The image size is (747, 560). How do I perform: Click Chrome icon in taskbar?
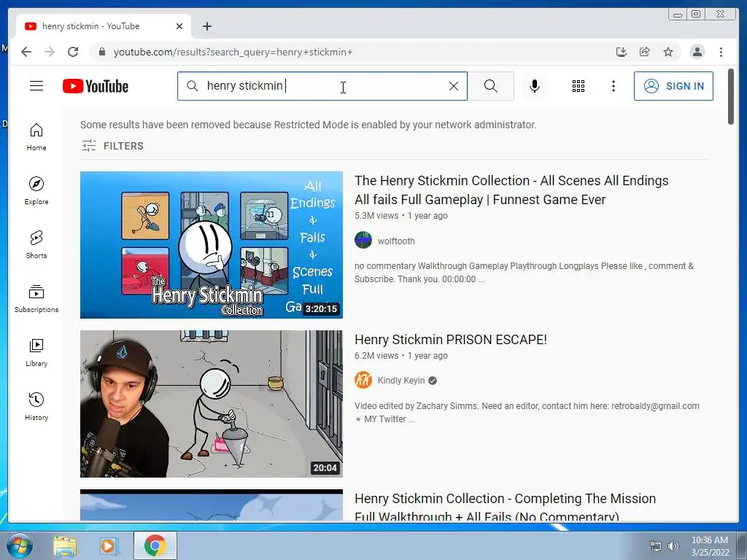pos(155,545)
